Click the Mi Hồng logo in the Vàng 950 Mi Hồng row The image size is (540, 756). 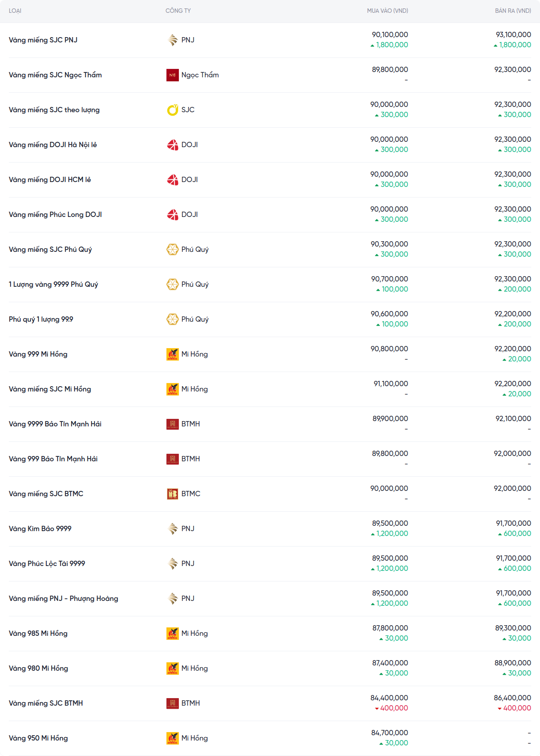point(172,738)
